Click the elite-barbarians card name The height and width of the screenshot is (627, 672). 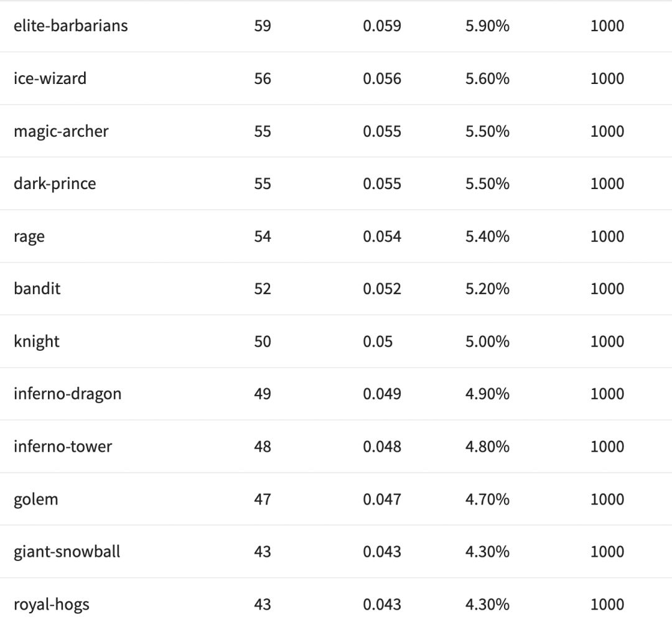70,26
